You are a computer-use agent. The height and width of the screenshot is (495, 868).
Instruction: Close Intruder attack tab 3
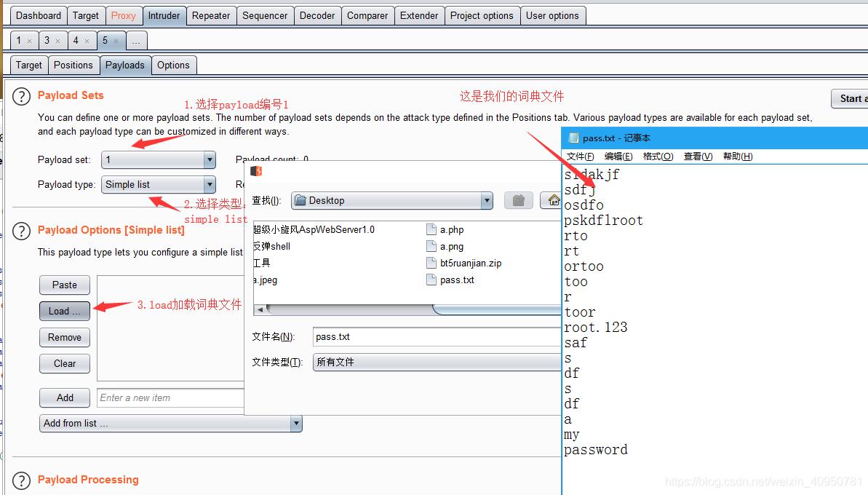[x=57, y=41]
